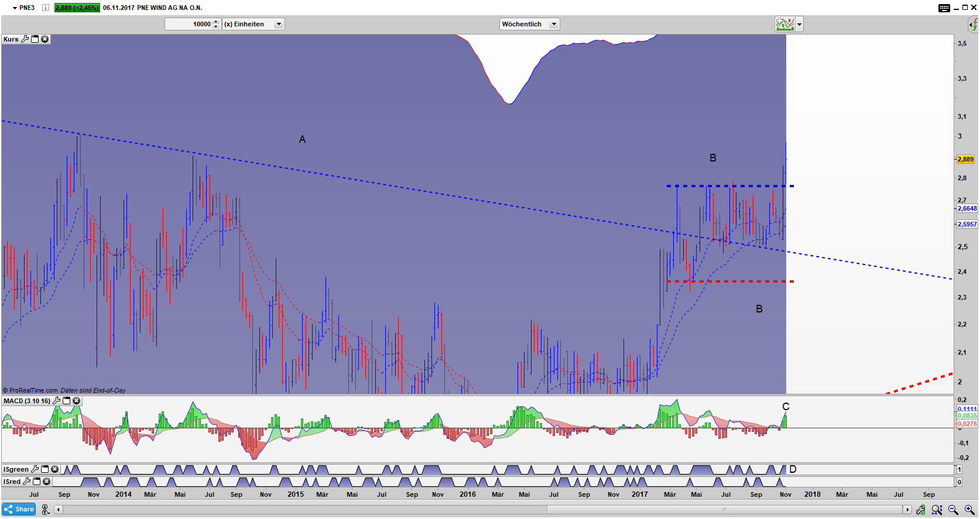Click the 2015 time axis label
Image resolution: width=980 pixels, height=519 pixels.
[296, 494]
